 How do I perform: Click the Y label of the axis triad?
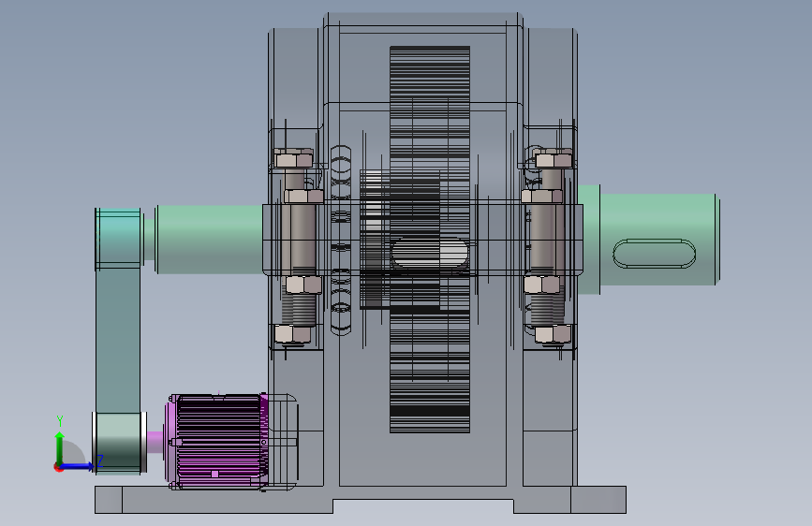point(60,421)
